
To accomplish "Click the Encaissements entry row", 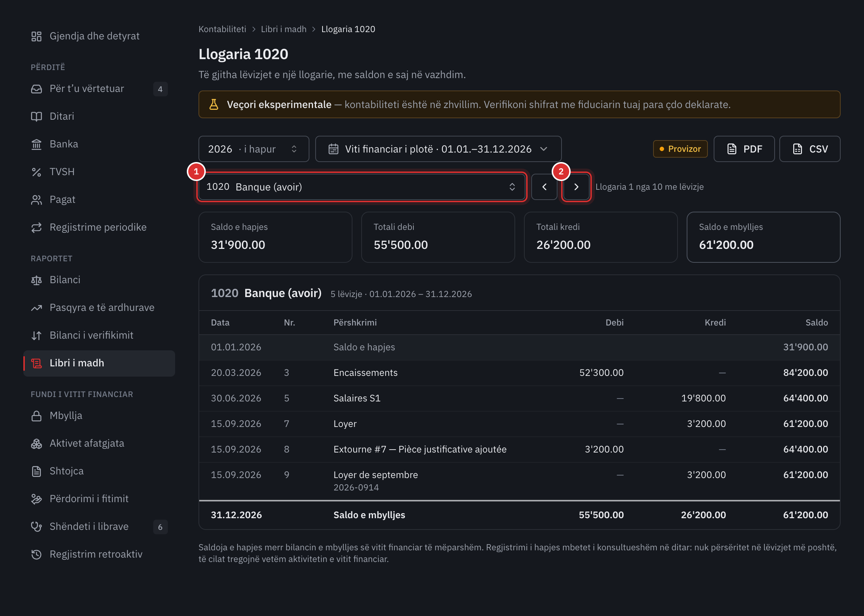I will pyautogui.click(x=519, y=373).
